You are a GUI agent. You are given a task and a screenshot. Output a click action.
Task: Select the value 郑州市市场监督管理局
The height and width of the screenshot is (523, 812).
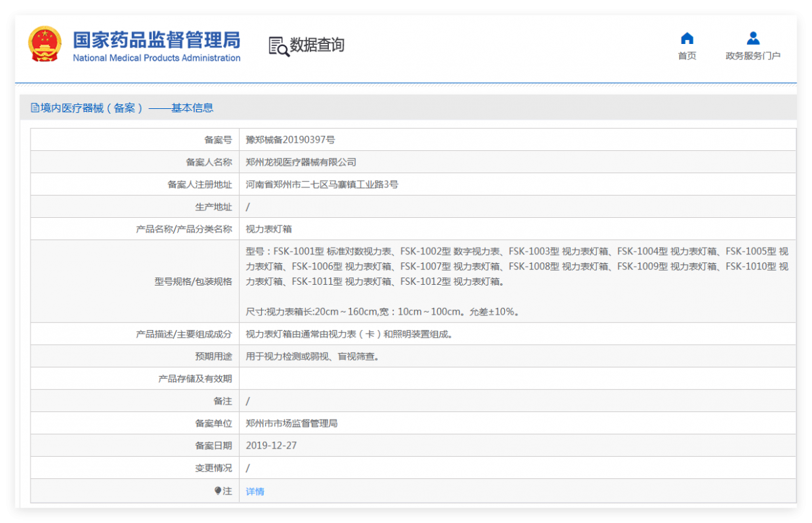[292, 424]
